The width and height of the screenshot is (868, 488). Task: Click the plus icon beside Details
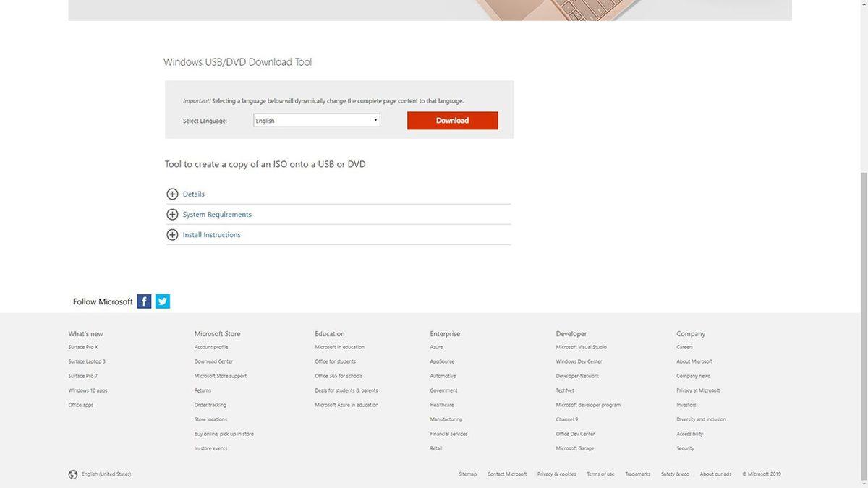(172, 194)
